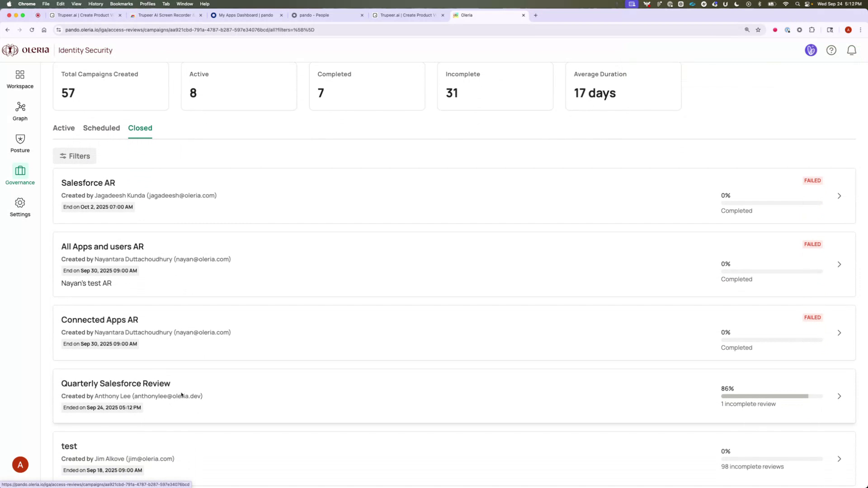This screenshot has height=488, width=868.
Task: Click the Governance sidebar icon
Action: click(x=20, y=174)
